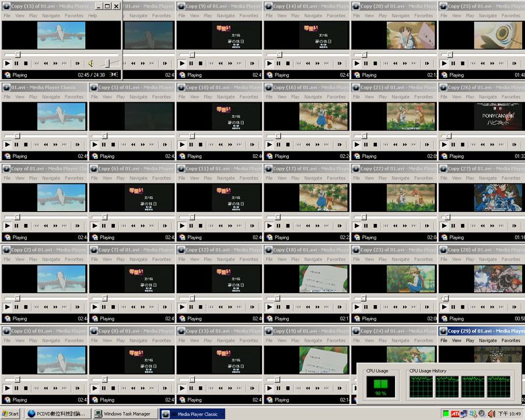Open Help menu in Copy (15) window
The height and width of the screenshot is (420, 525).
click(x=93, y=16)
